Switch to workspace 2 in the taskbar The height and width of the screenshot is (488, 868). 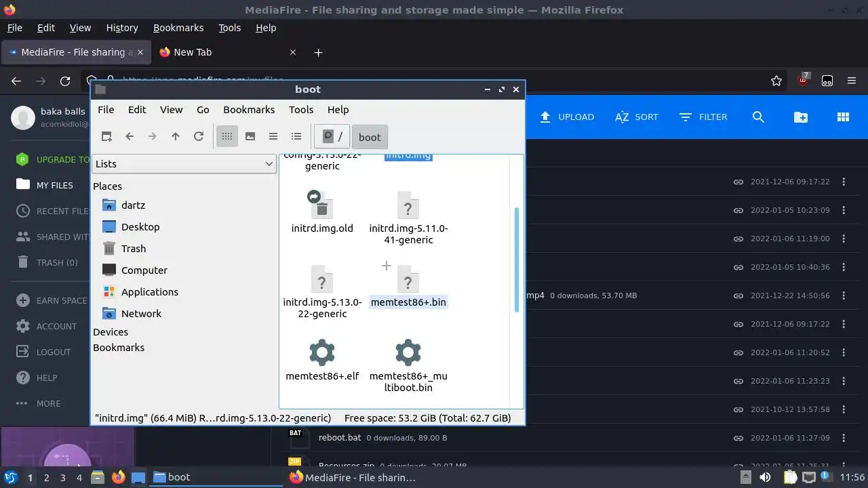click(x=46, y=477)
